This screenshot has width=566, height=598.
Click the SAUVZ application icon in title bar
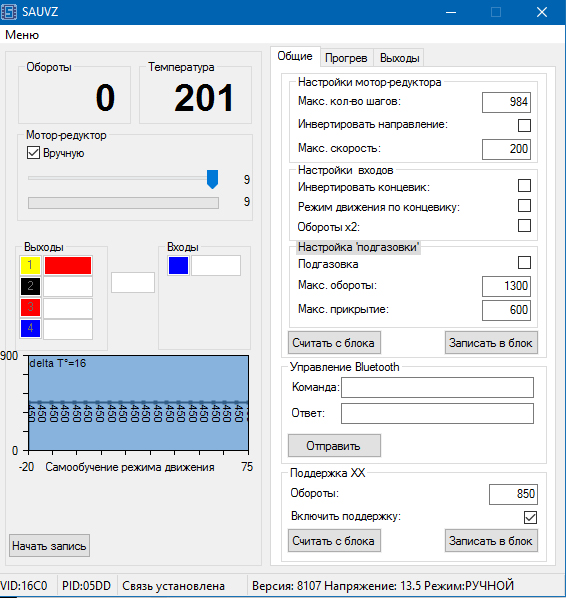coord(9,12)
